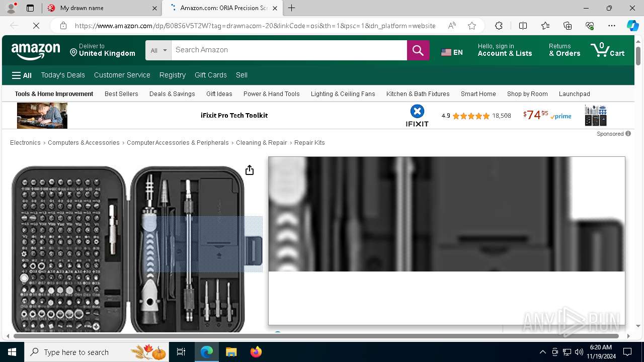Open the EN language selector
The width and height of the screenshot is (644, 362).
(452, 52)
